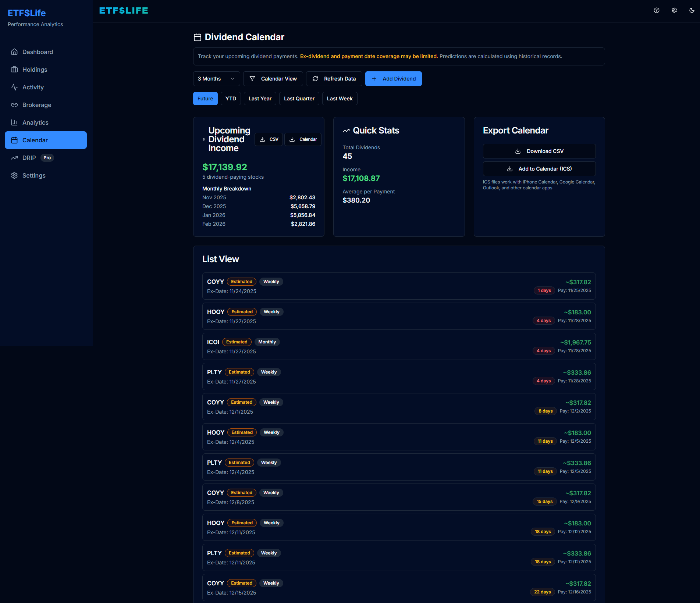Click the $17,108.87 income value in Quick Stats
The width and height of the screenshot is (700, 603).
click(x=361, y=178)
